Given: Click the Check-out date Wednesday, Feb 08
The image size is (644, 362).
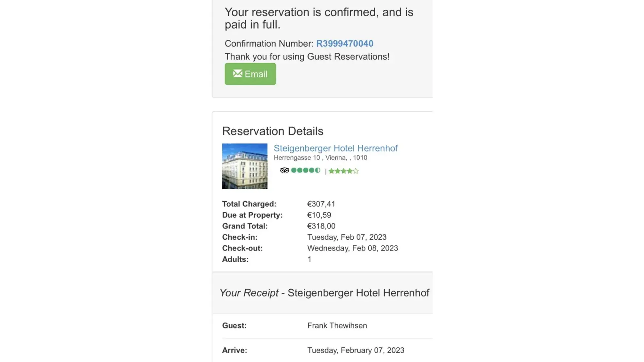Looking at the screenshot, I should point(352,248).
